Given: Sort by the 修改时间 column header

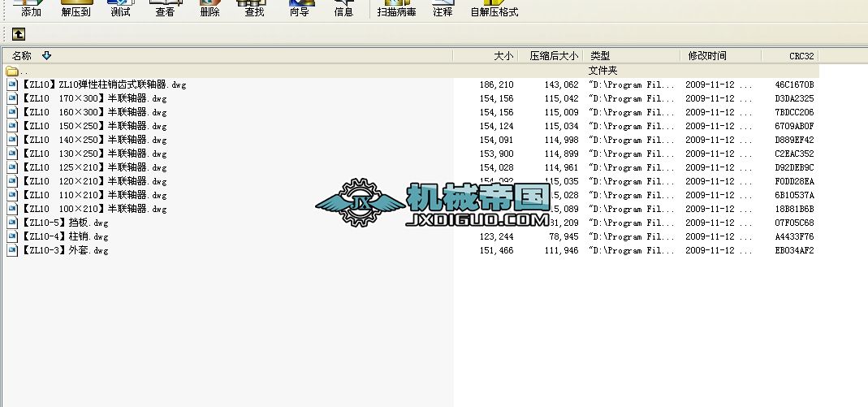Looking at the screenshot, I should 721,55.
